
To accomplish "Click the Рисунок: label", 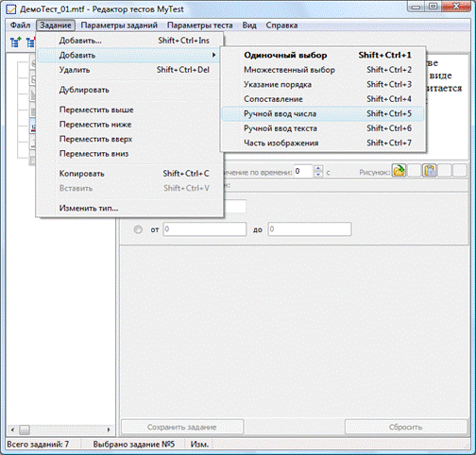I will pyautogui.click(x=375, y=172).
